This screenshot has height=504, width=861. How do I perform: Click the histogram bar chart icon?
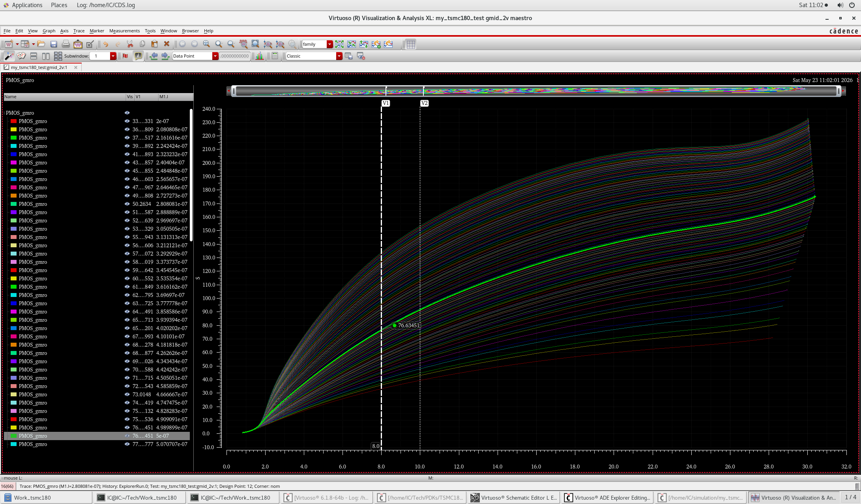(x=260, y=56)
